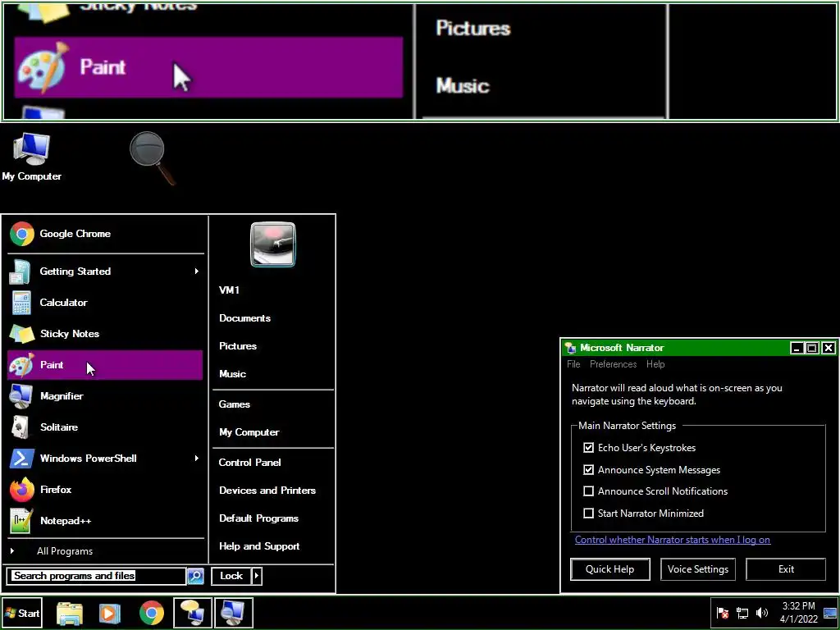Open Pictures from Start menu
The image size is (840, 630).
[238, 346]
